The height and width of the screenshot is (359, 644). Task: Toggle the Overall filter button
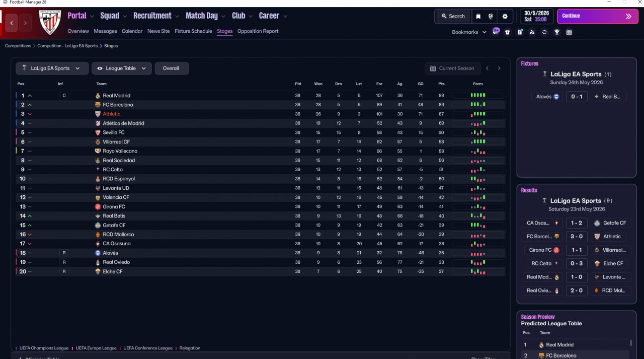(172, 68)
